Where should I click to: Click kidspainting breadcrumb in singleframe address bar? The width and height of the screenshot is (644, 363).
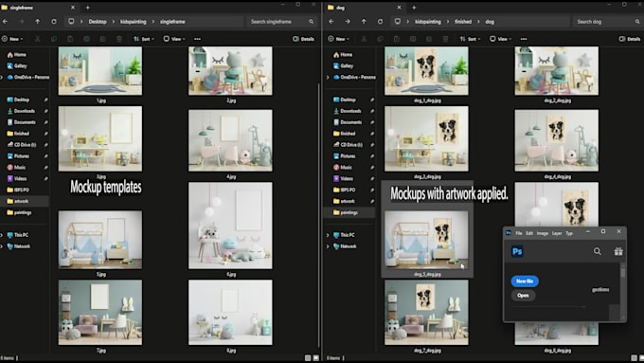(134, 22)
